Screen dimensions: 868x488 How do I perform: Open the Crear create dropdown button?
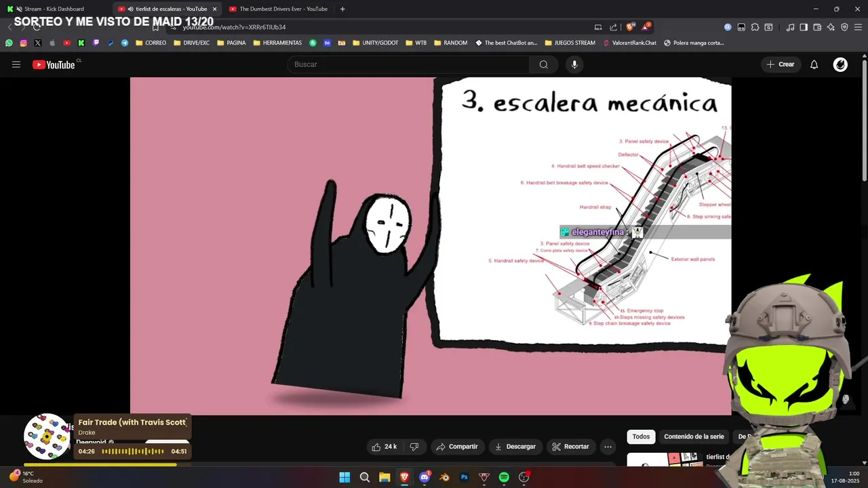(781, 64)
